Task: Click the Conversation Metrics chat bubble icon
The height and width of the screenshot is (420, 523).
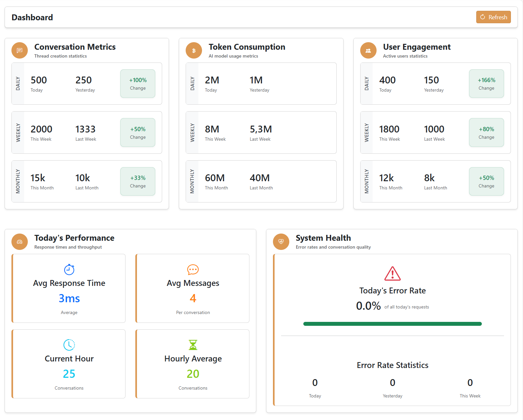Action: click(19, 50)
